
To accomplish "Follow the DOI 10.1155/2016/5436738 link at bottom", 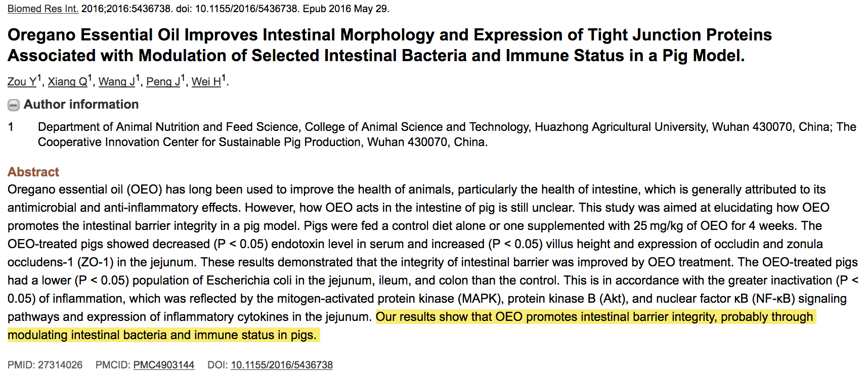I will (x=282, y=365).
